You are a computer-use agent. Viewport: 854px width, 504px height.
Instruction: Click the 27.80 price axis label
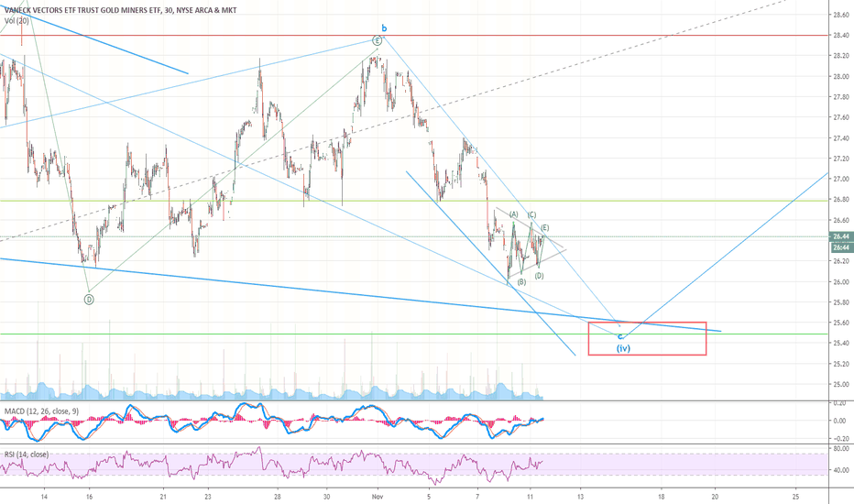point(841,97)
